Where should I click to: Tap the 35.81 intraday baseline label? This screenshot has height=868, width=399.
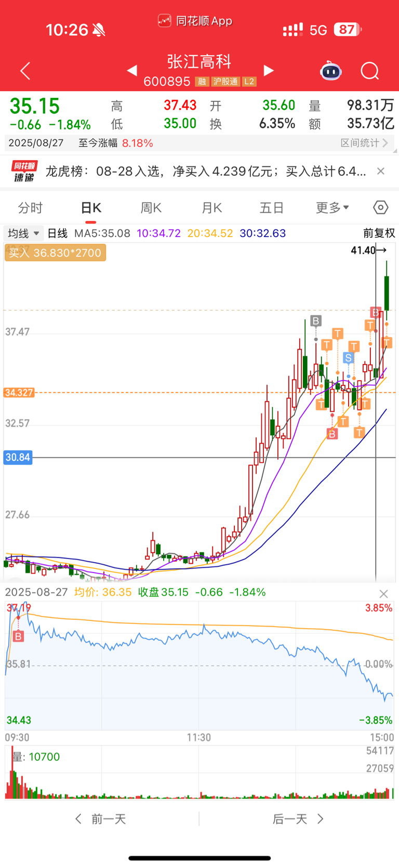[19, 664]
